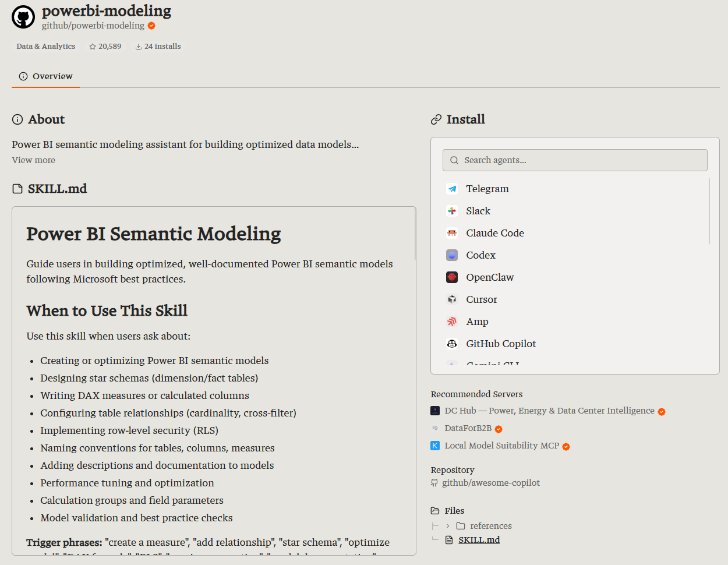Image resolution: width=728 pixels, height=565 pixels.
Task: Click the When to Use This Skill heading
Action: point(107,311)
